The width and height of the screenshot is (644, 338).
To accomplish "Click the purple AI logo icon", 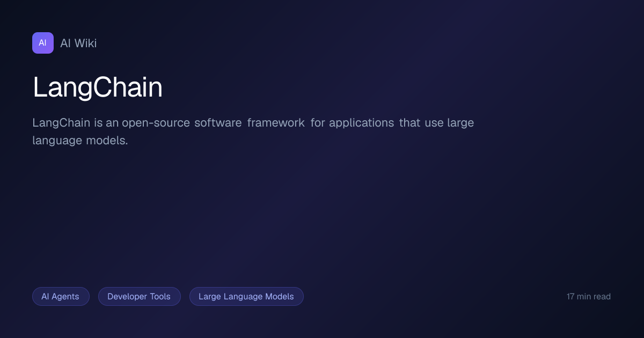I will 43,43.
